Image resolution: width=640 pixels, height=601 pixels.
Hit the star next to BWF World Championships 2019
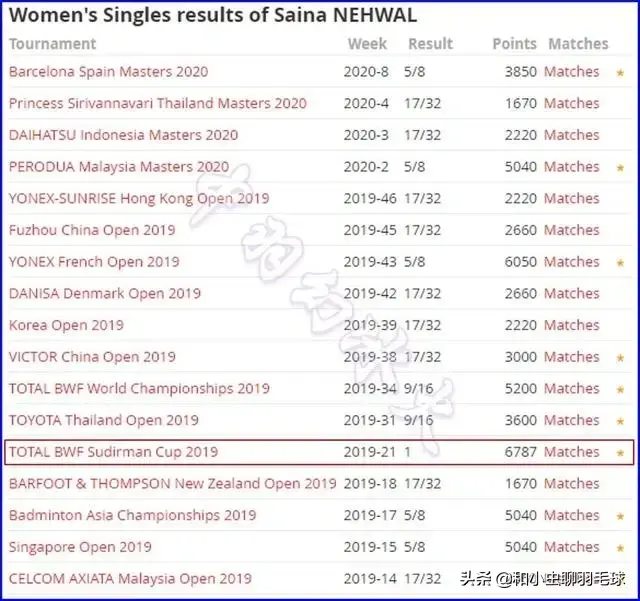coord(620,390)
